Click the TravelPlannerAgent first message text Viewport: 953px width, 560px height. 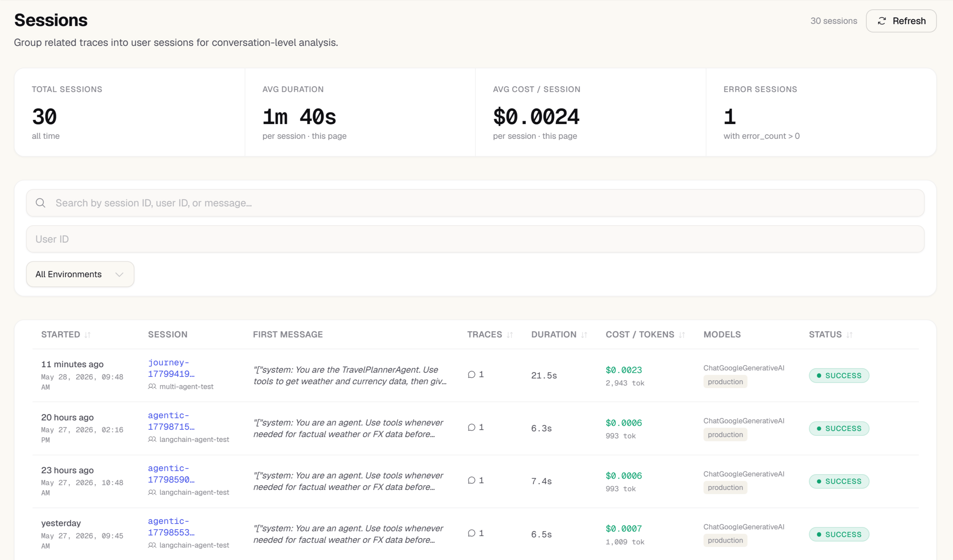(x=350, y=375)
